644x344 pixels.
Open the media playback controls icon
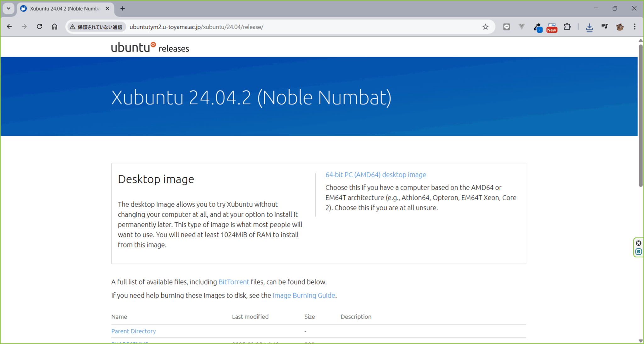(604, 27)
